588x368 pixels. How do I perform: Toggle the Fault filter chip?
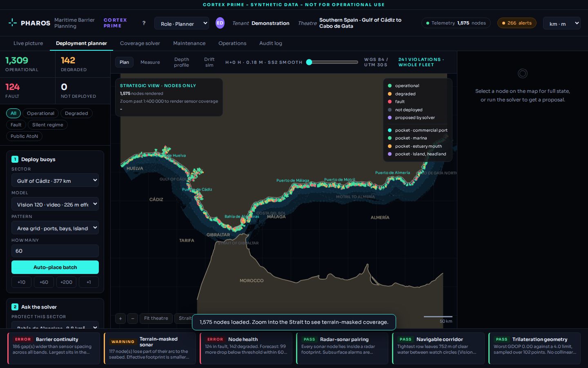[16, 125]
